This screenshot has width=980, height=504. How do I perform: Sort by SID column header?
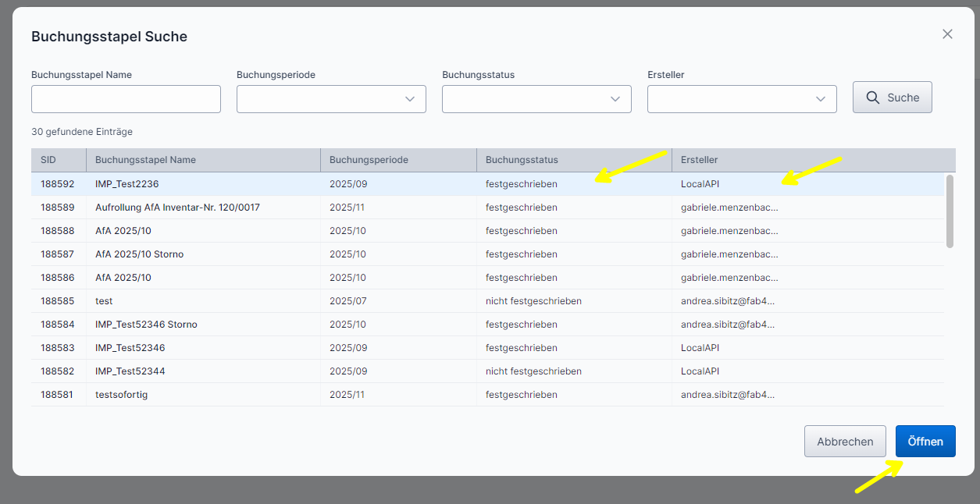[48, 160]
